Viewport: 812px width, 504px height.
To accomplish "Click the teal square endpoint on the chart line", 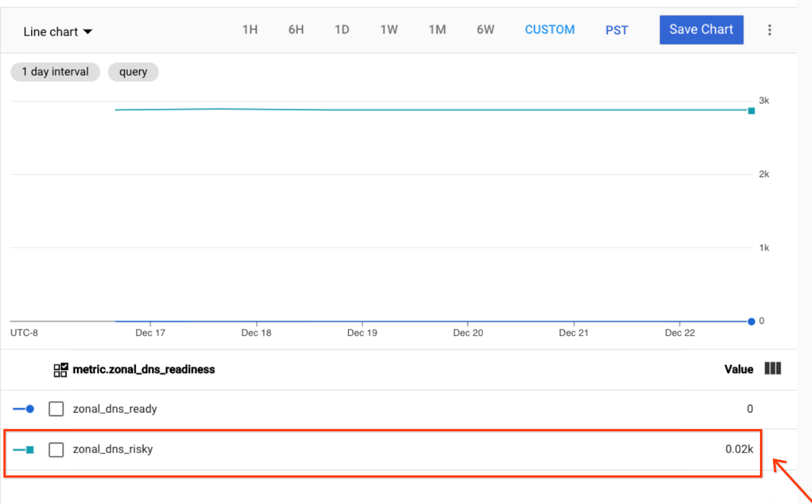I will point(751,110).
